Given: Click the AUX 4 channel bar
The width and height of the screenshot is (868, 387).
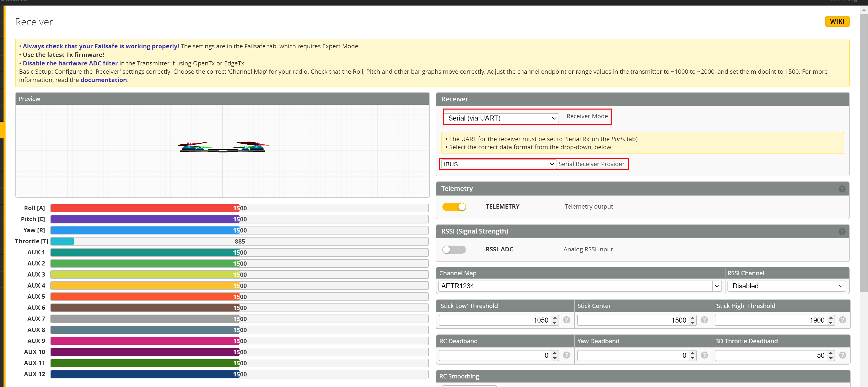Looking at the screenshot, I should click(239, 285).
